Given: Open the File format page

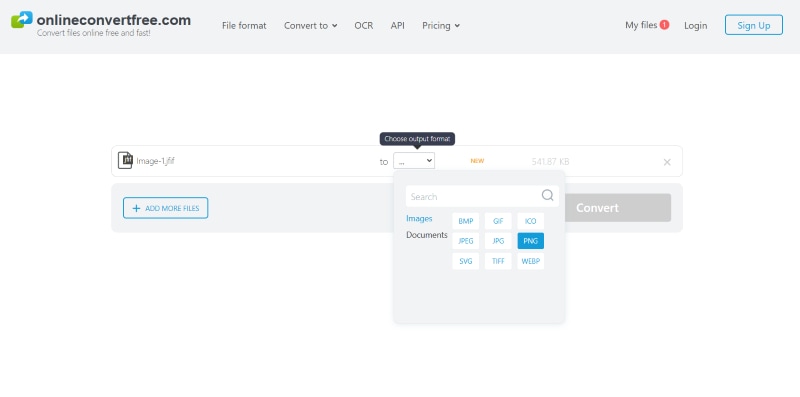Looking at the screenshot, I should 244,26.
